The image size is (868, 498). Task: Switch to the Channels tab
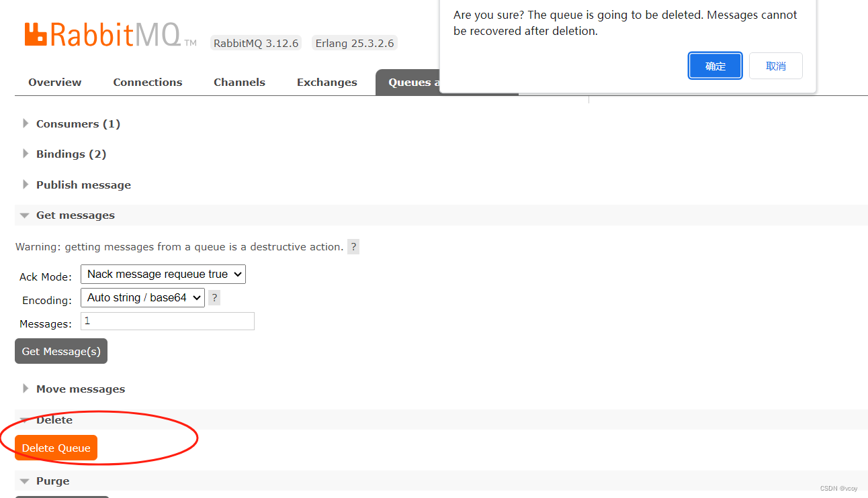239,82
